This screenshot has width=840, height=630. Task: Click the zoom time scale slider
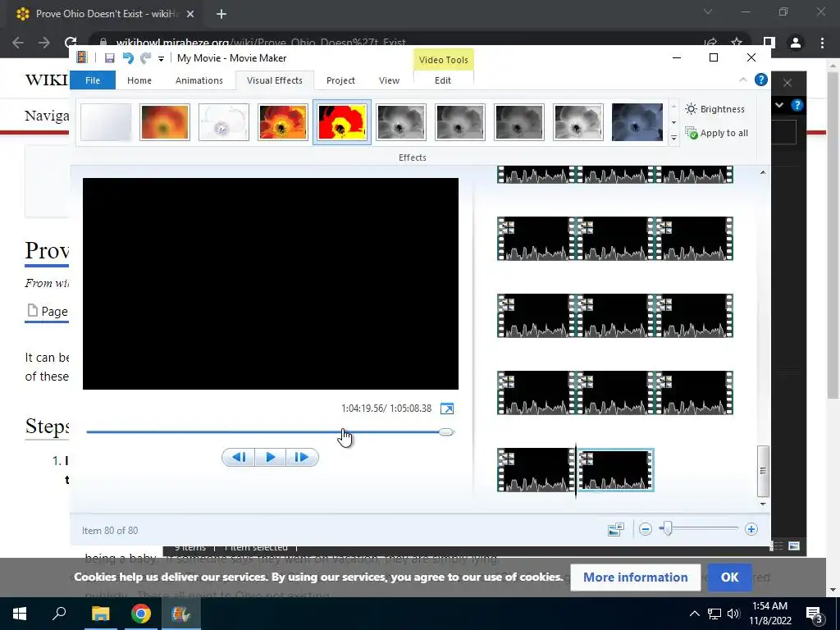tap(666, 529)
